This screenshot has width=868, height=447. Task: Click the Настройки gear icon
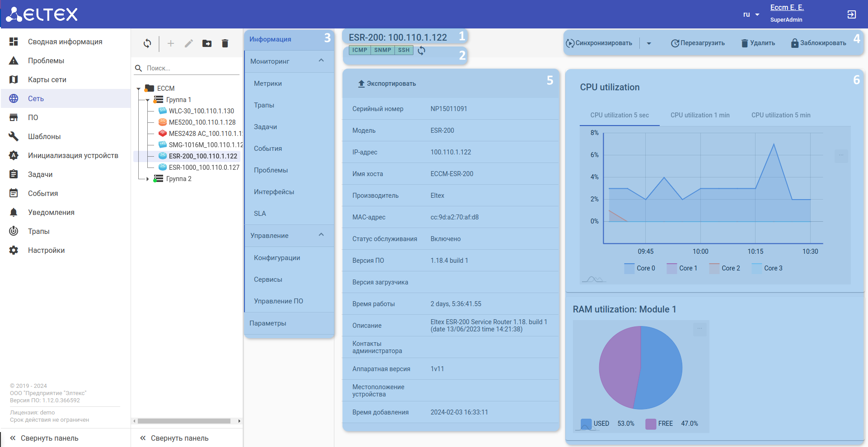(14, 250)
